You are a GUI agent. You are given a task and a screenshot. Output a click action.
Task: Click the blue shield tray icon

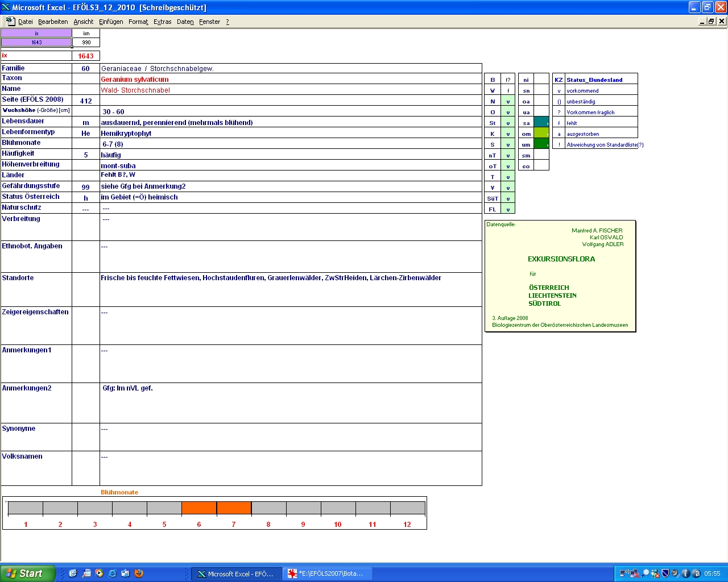(x=665, y=573)
